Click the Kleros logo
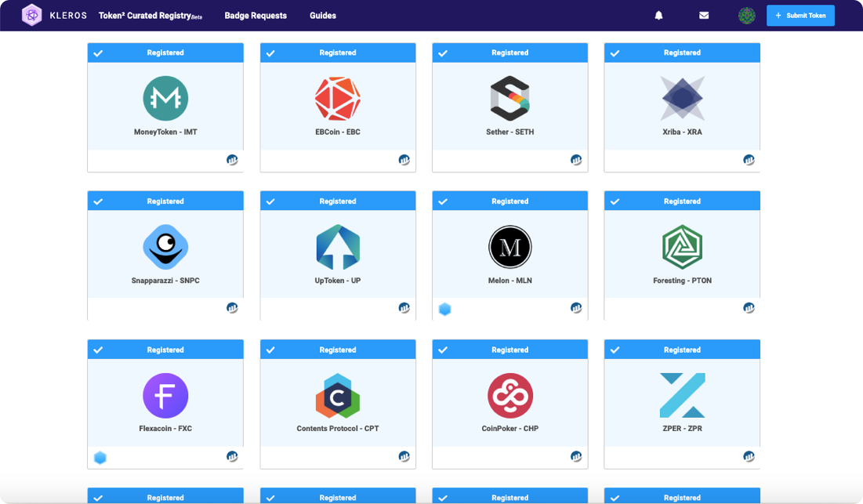863x504 pixels. [x=54, y=16]
